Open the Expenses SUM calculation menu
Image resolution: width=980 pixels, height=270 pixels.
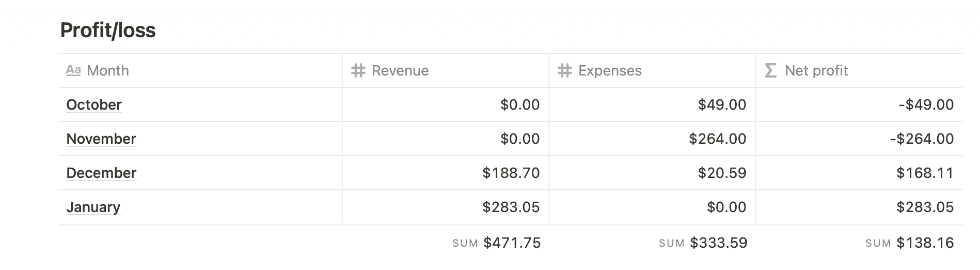703,243
